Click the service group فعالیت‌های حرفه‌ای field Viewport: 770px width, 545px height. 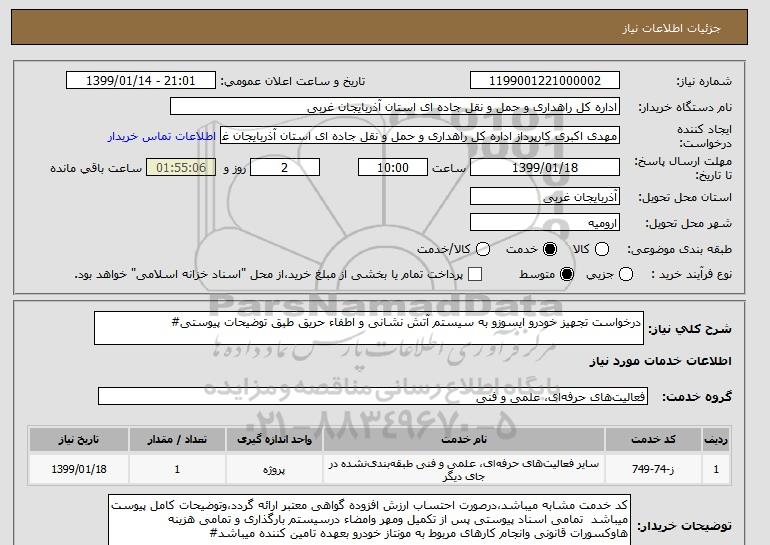[373, 396]
